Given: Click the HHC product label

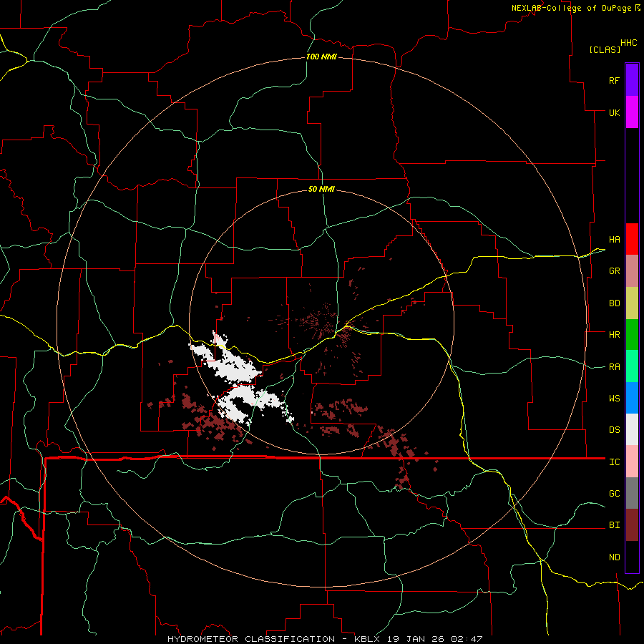Looking at the screenshot, I should coord(628,43).
